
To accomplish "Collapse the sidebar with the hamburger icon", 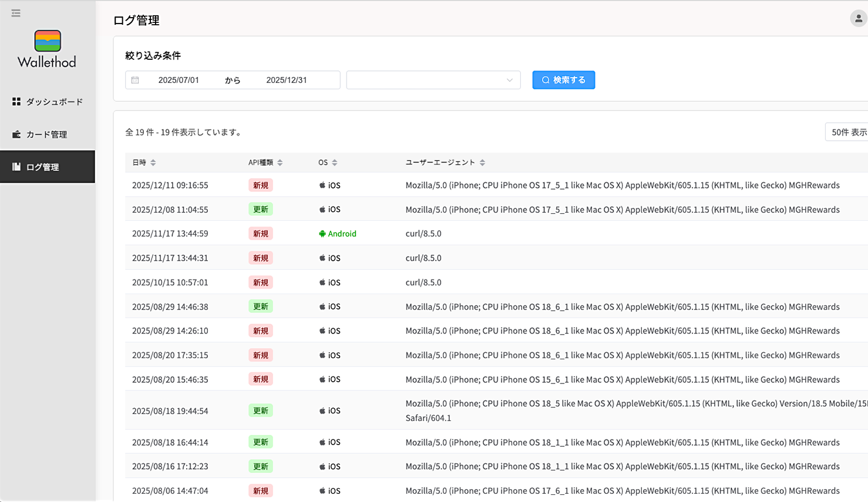I will point(16,13).
